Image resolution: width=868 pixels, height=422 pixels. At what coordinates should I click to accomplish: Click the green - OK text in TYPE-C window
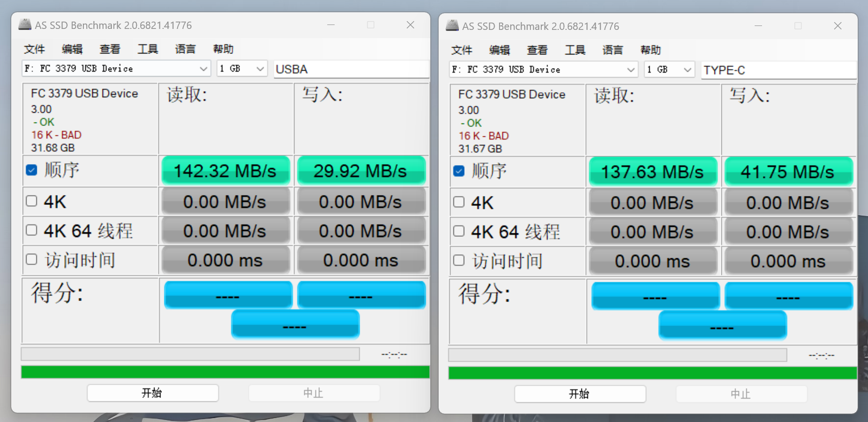[x=471, y=123]
